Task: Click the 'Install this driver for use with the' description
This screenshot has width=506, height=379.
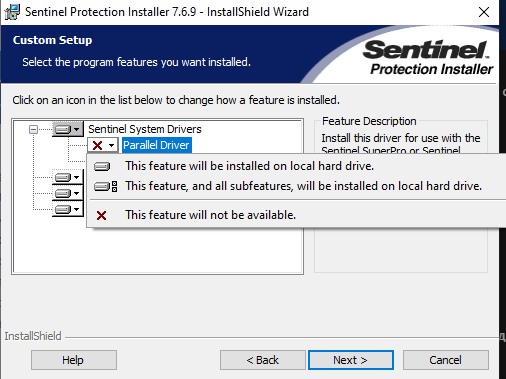Action: click(401, 138)
